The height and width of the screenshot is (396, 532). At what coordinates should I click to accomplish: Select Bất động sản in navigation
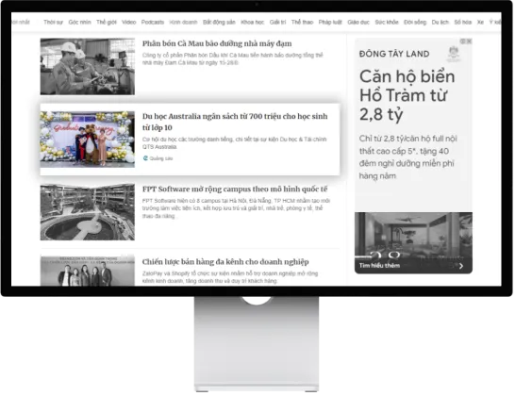coord(219,23)
